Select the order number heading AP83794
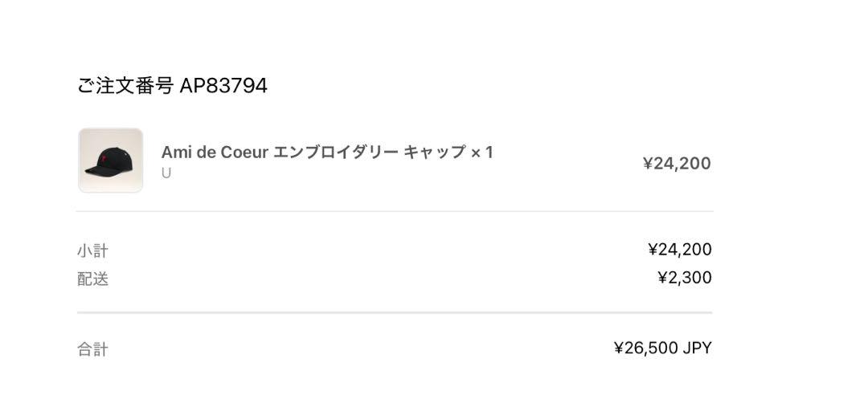 click(172, 86)
